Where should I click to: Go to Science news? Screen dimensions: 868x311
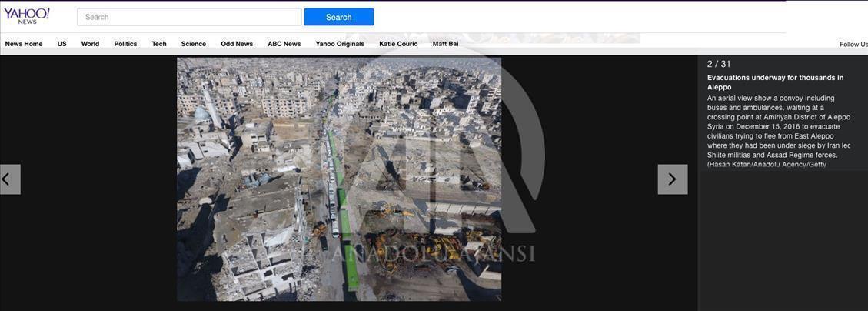[x=193, y=44]
